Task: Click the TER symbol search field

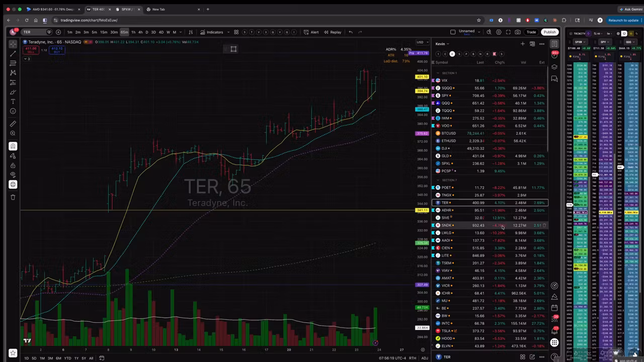Action: (37, 32)
